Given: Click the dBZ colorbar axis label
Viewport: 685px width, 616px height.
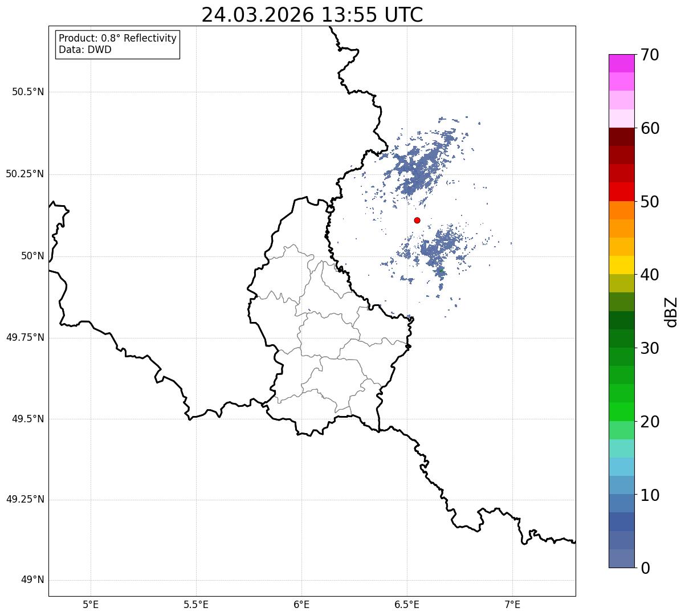Looking at the screenshot, I should coord(671,312).
